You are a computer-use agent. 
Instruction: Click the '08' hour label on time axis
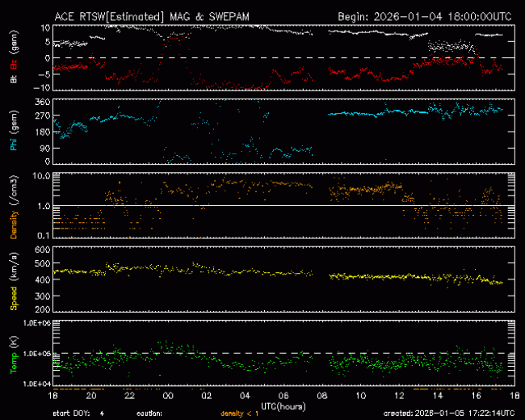click(x=322, y=396)
